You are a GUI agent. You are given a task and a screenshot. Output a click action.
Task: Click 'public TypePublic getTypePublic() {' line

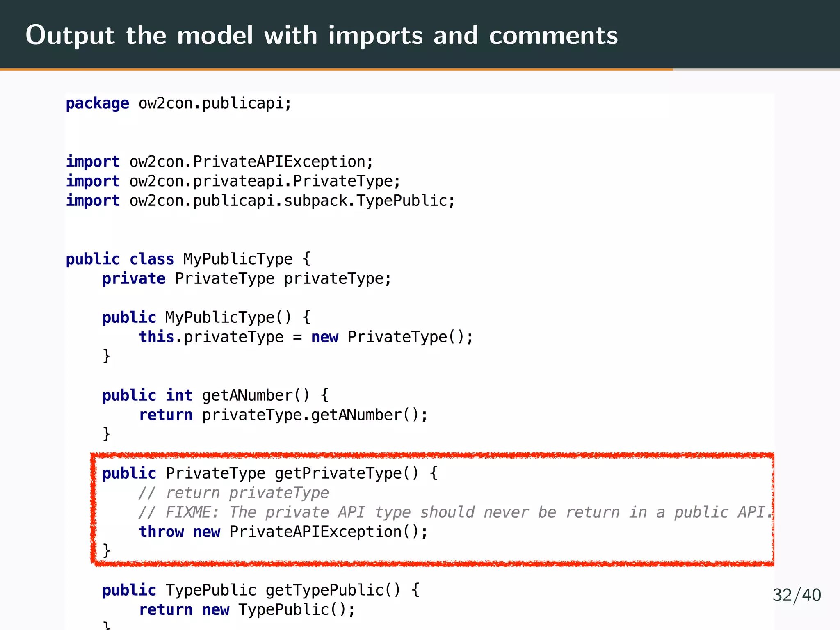tap(261, 590)
